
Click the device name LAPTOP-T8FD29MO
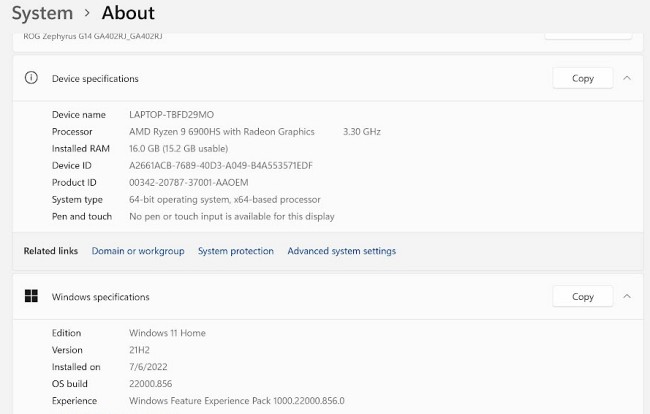(171, 115)
